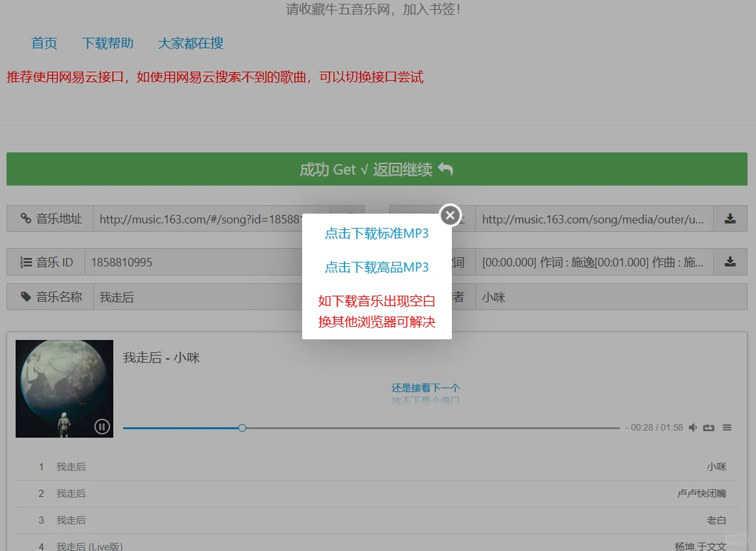Toggle the loop playback mode
Screen dimensions: 756x551
[709, 427]
